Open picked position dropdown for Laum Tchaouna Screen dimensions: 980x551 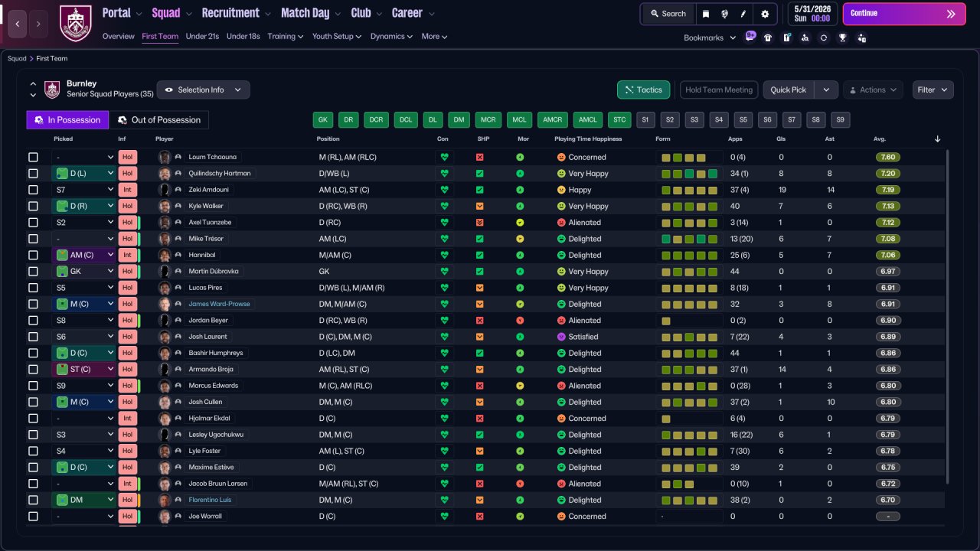click(83, 157)
